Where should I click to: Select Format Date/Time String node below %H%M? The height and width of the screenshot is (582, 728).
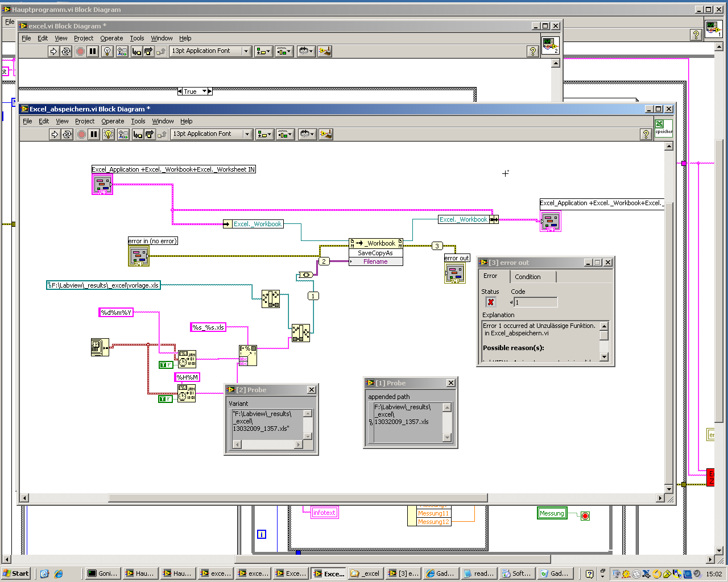click(x=187, y=393)
